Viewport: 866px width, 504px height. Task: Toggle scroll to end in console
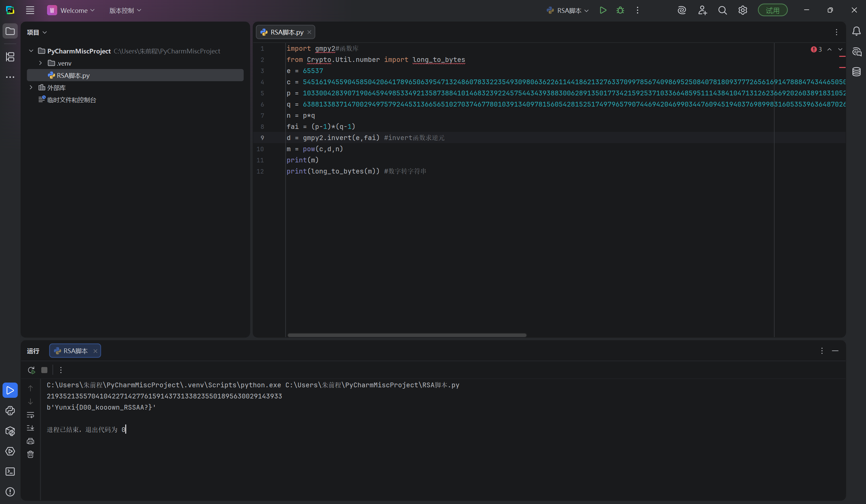pyautogui.click(x=30, y=428)
